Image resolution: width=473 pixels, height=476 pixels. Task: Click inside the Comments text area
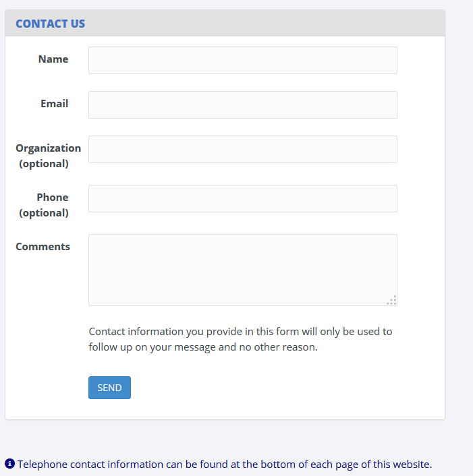click(x=243, y=270)
